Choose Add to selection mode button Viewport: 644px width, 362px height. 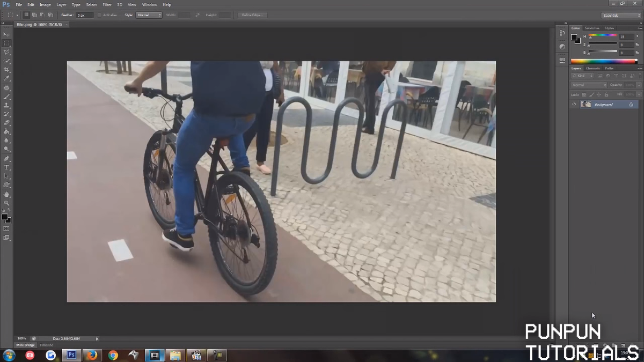(x=34, y=15)
